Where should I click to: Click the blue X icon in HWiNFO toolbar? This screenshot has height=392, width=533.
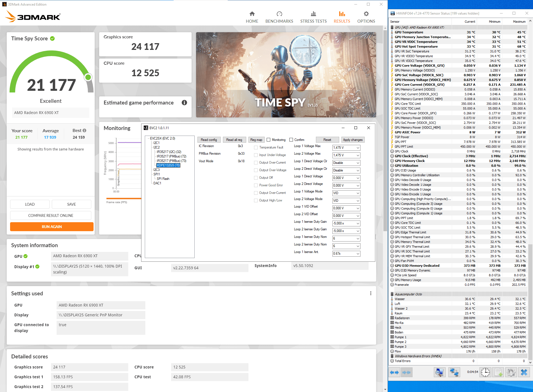pos(524,372)
